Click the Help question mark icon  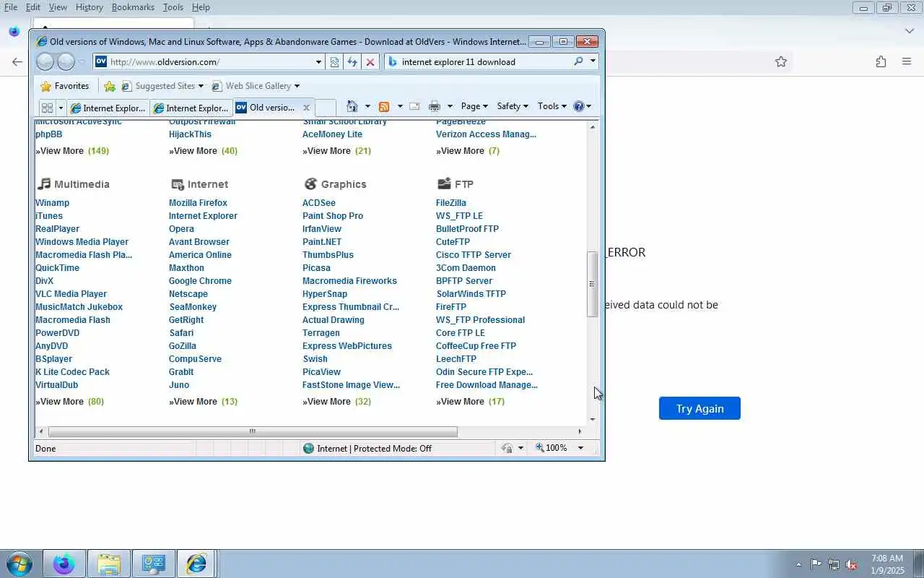578,106
